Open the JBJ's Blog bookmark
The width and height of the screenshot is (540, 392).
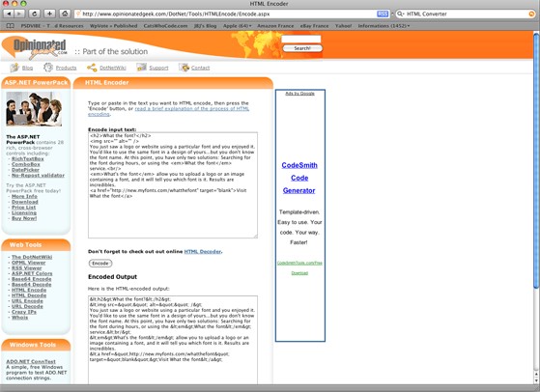coord(205,26)
